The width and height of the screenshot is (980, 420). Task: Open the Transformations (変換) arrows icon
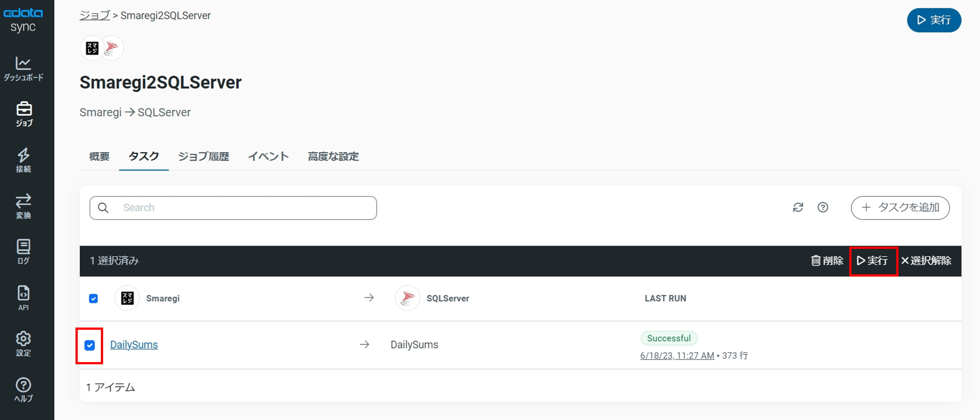click(23, 206)
